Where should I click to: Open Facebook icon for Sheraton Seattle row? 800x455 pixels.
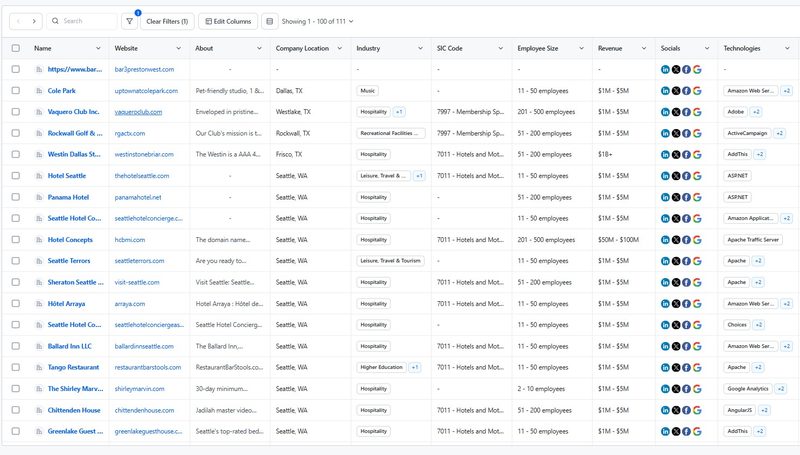coord(687,282)
